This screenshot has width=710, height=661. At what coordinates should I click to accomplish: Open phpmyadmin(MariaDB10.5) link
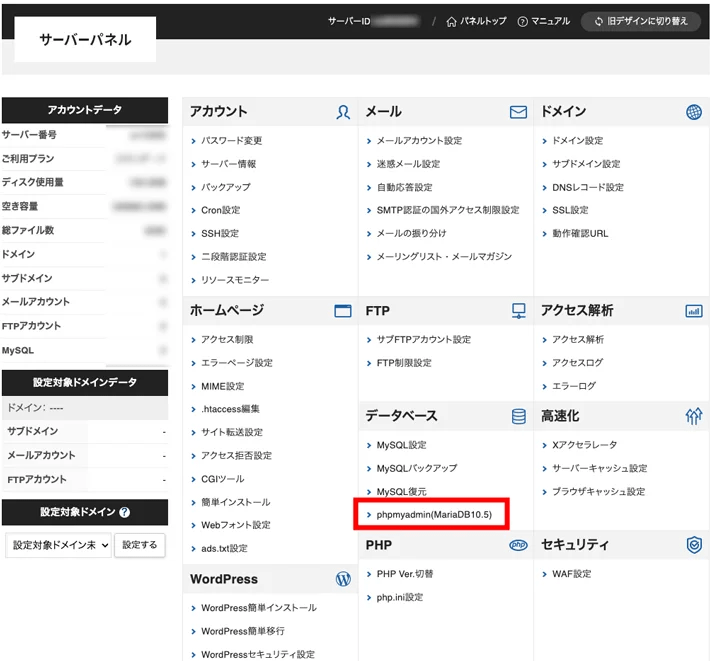point(434,515)
